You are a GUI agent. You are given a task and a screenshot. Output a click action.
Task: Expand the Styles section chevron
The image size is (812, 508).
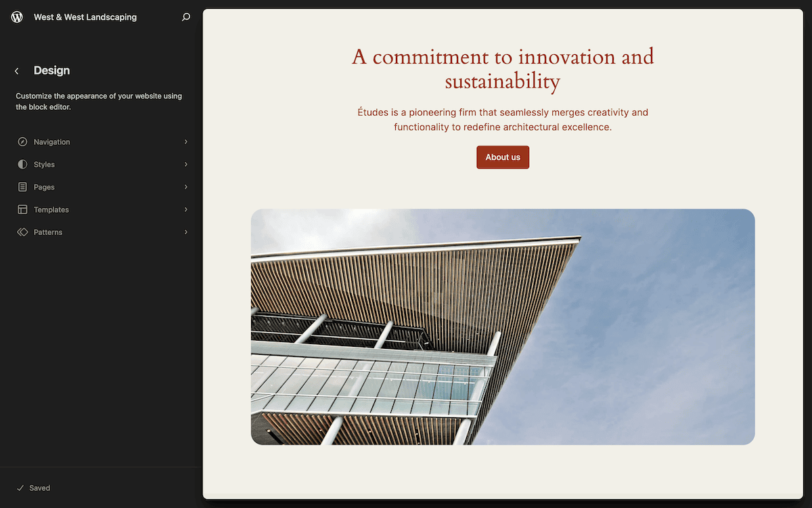185,164
